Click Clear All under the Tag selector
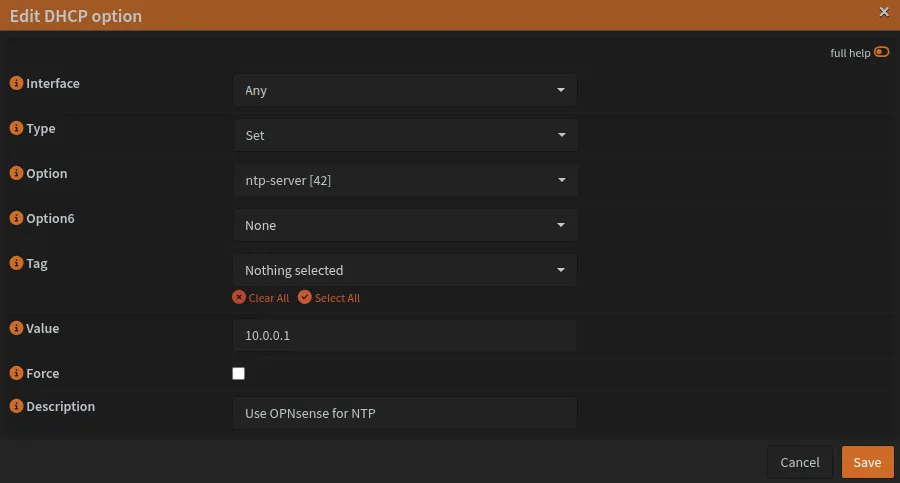Screen dimensions: 900x483 click(261, 298)
